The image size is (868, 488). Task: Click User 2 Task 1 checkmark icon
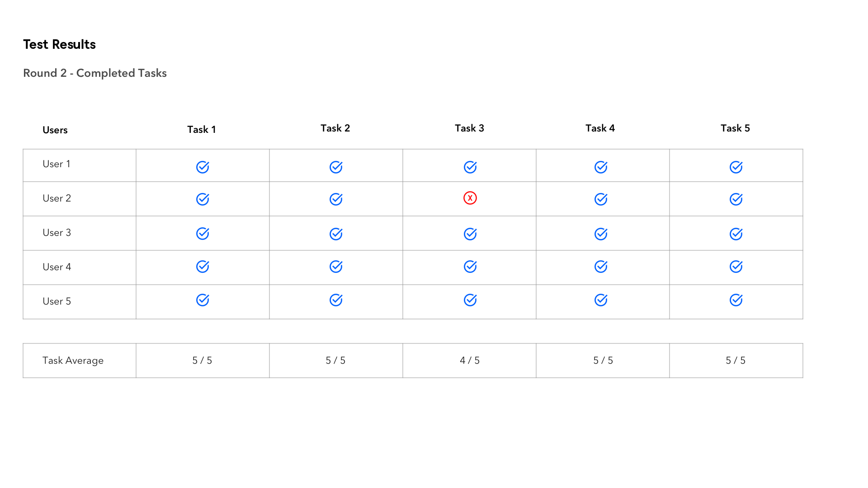coord(203,199)
